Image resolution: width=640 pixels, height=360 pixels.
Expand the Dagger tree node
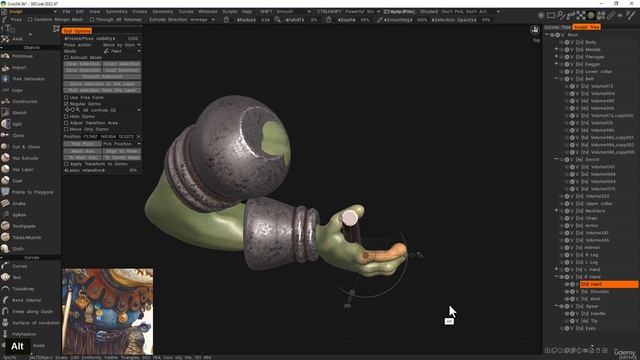point(556,64)
